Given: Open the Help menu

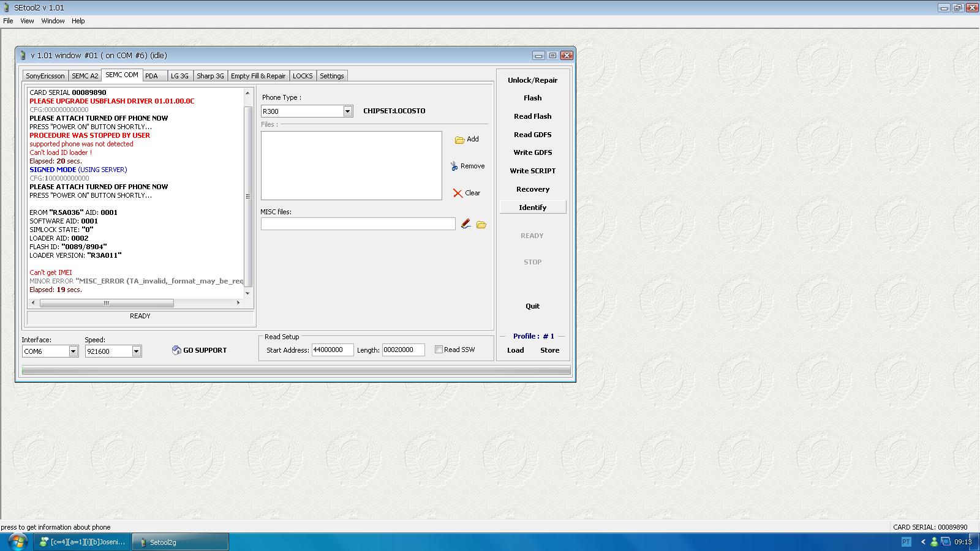Looking at the screenshot, I should 78,21.
